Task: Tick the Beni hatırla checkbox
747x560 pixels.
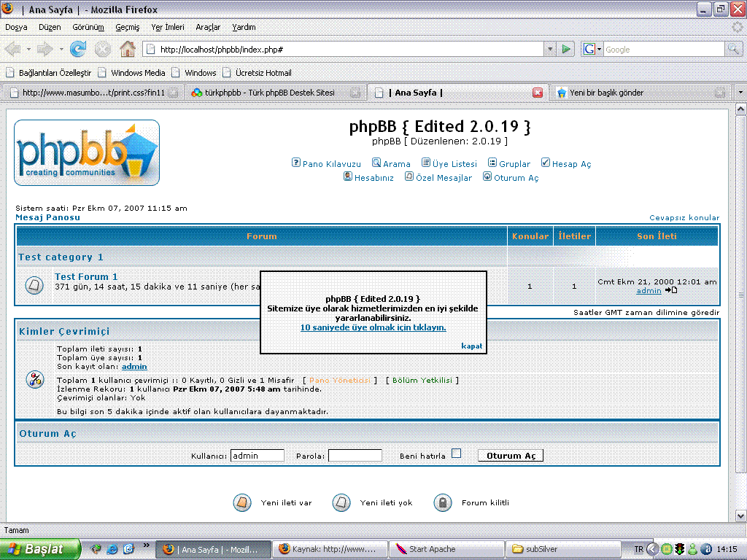Action: click(457, 454)
